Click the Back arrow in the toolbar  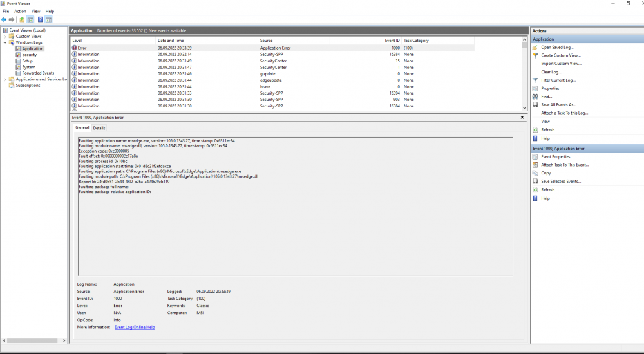click(x=5, y=19)
